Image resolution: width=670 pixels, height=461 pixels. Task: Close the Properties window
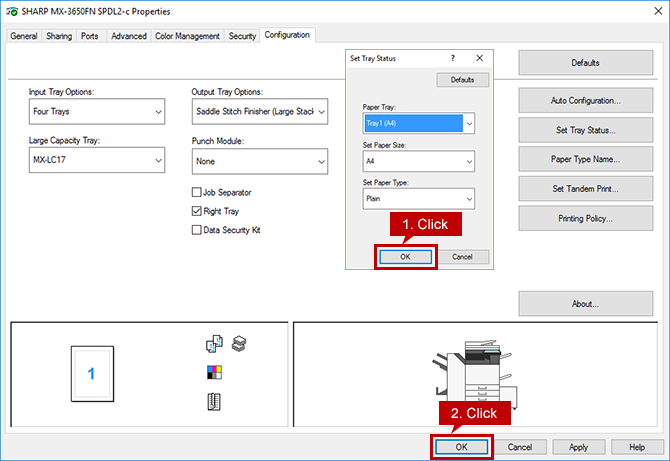pyautogui.click(x=658, y=11)
